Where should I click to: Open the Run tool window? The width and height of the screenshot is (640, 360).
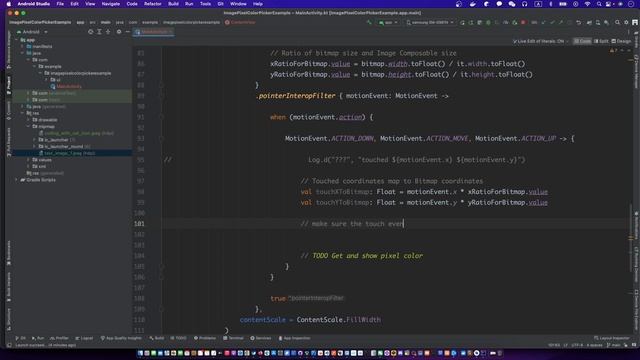tap(38, 338)
